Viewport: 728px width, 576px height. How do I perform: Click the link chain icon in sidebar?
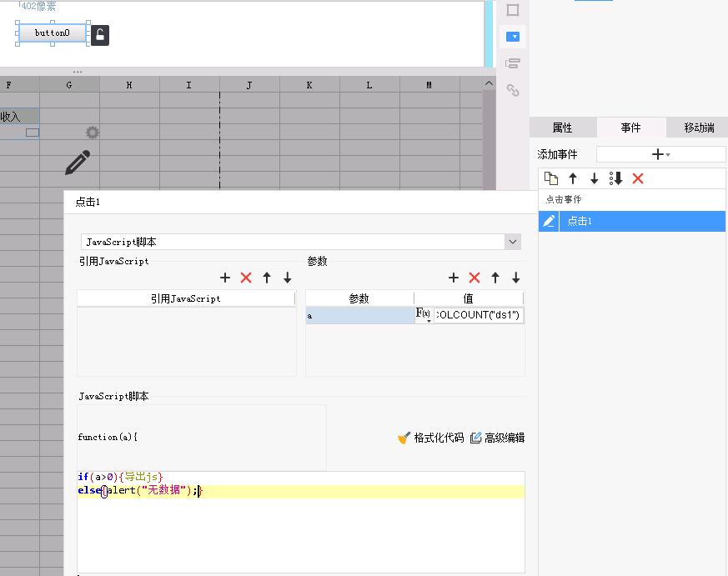513,90
